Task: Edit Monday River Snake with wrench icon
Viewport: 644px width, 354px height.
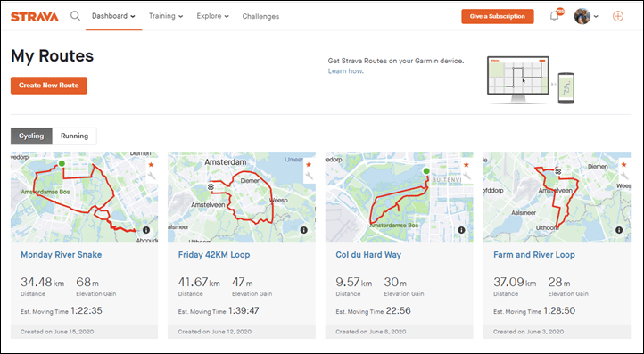Action: point(151,177)
